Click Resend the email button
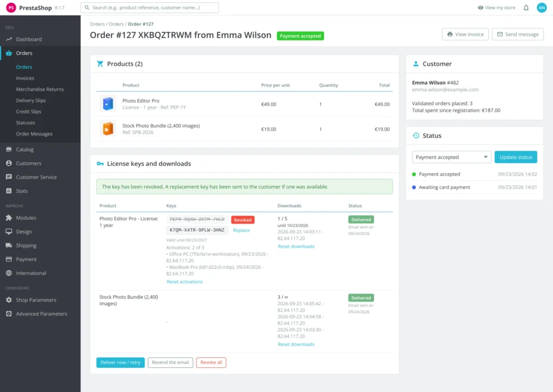 pyautogui.click(x=170, y=362)
